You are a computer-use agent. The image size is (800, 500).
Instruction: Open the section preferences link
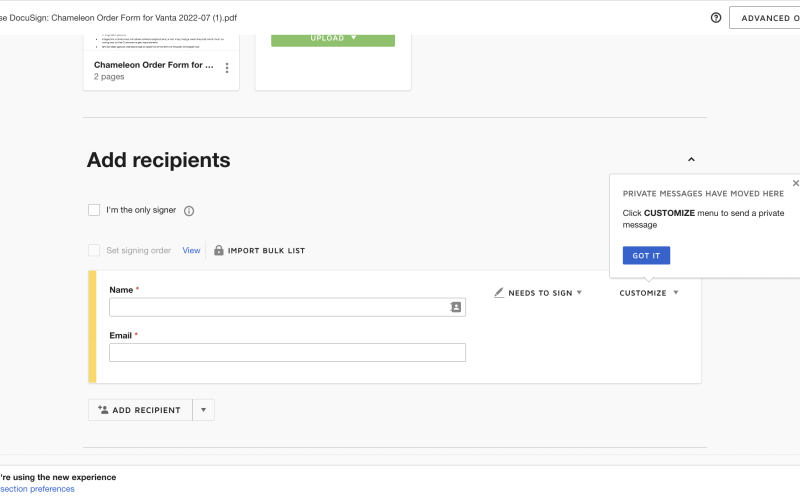click(37, 489)
